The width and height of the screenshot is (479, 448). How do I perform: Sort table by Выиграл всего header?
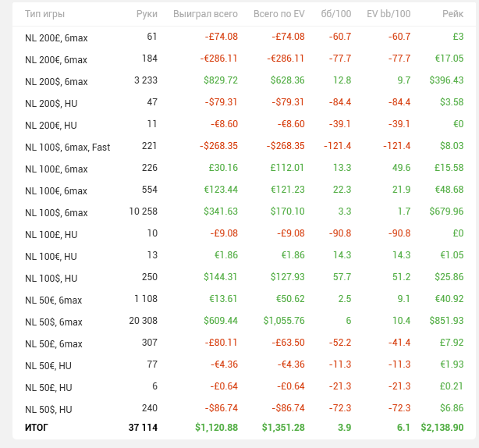pos(205,14)
